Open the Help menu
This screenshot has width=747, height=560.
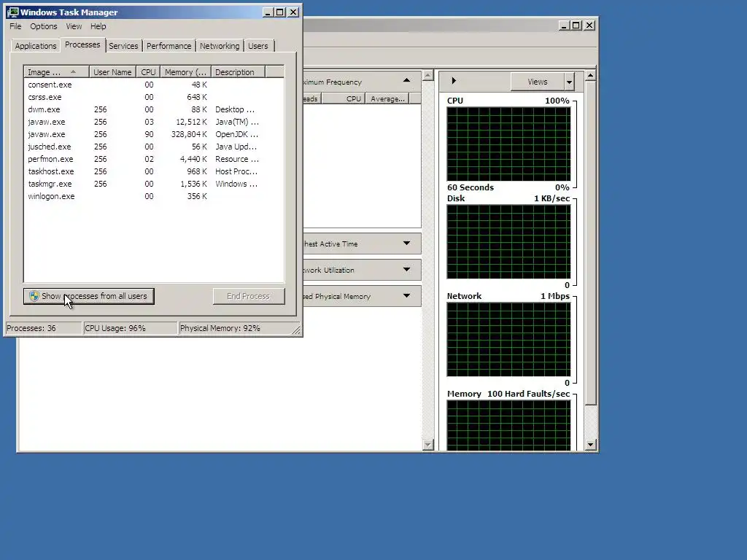98,26
